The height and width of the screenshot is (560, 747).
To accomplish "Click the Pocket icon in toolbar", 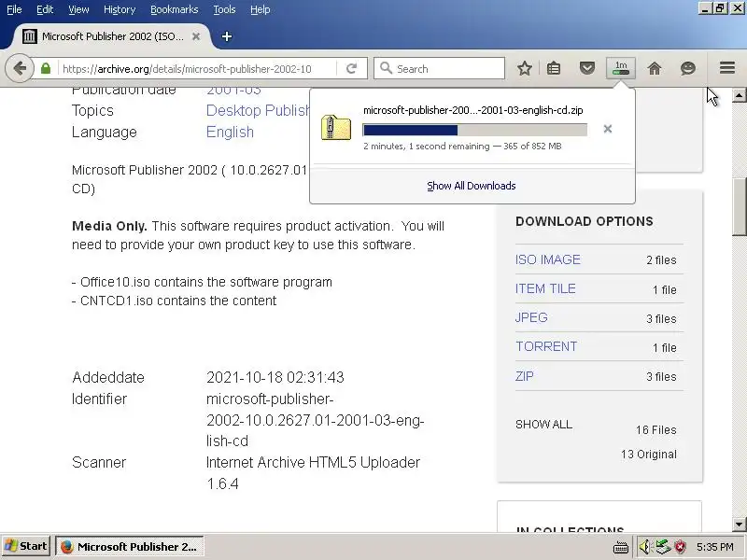I will (587, 68).
